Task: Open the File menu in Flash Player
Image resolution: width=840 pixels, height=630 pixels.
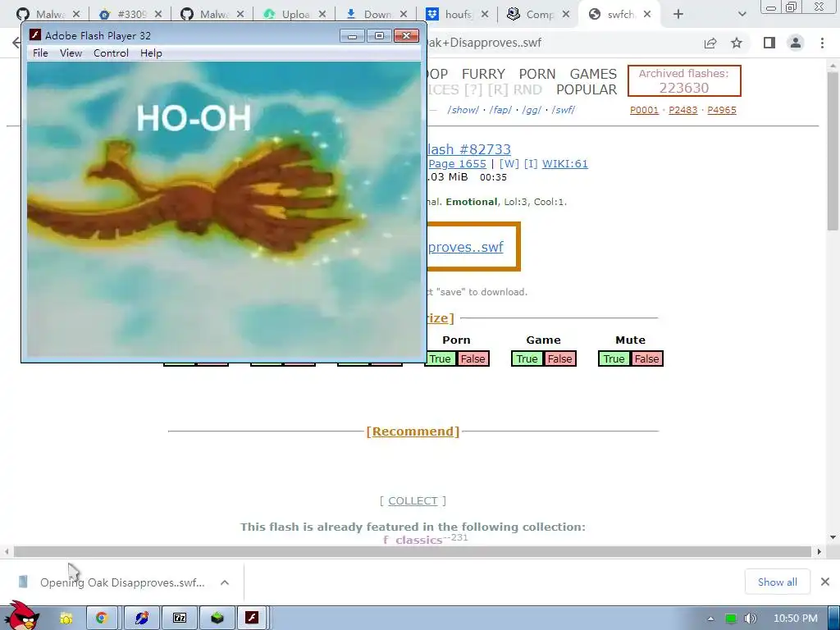Action: (40, 53)
